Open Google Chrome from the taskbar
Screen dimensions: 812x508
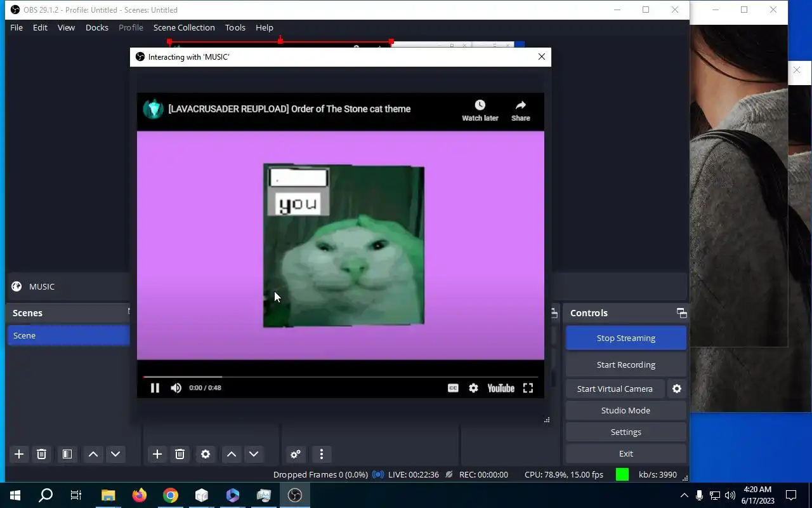pyautogui.click(x=171, y=495)
